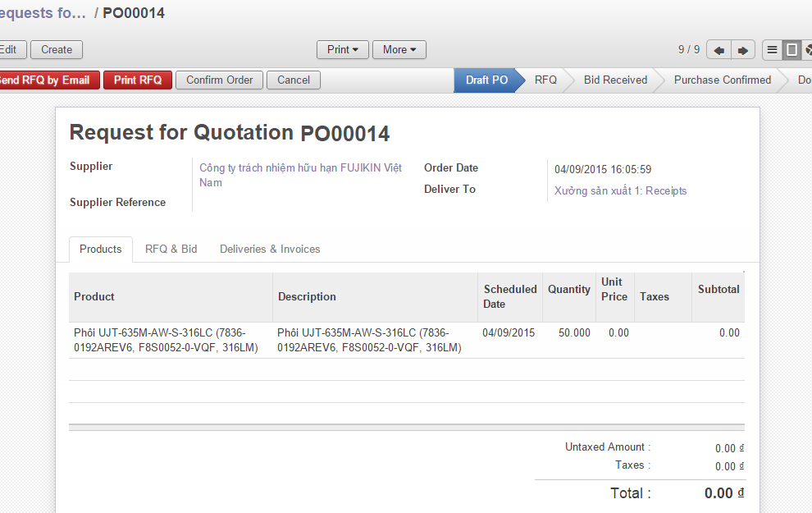Click the Send RFQ by Email button
This screenshot has width=812, height=513.
[47, 80]
